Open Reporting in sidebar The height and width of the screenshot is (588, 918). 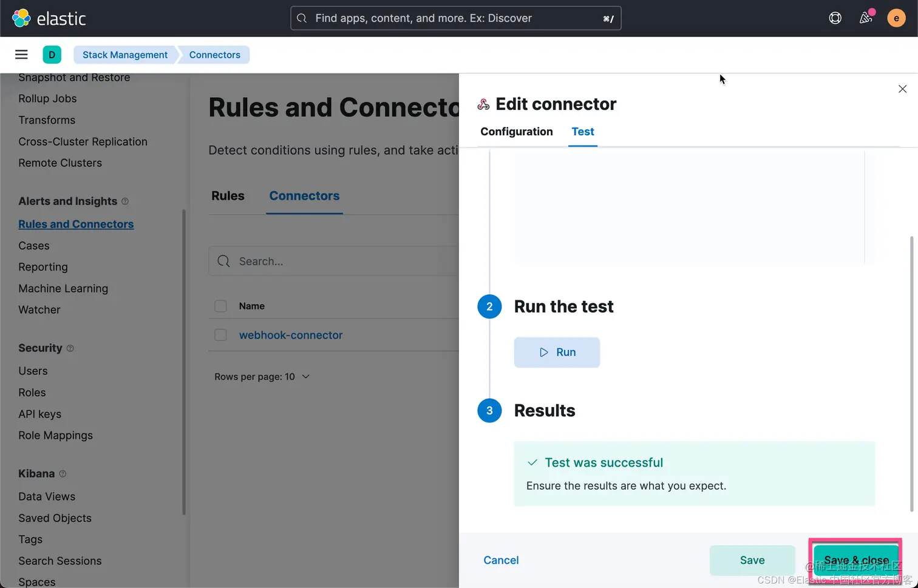point(43,267)
